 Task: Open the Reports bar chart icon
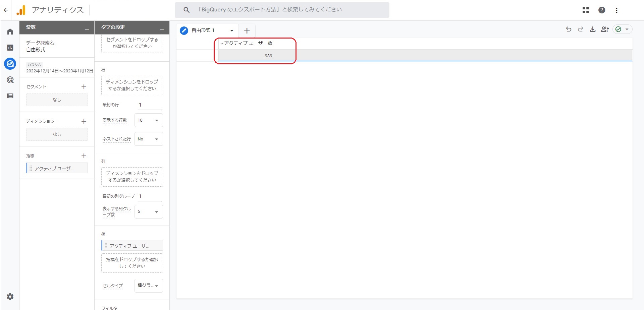click(10, 48)
